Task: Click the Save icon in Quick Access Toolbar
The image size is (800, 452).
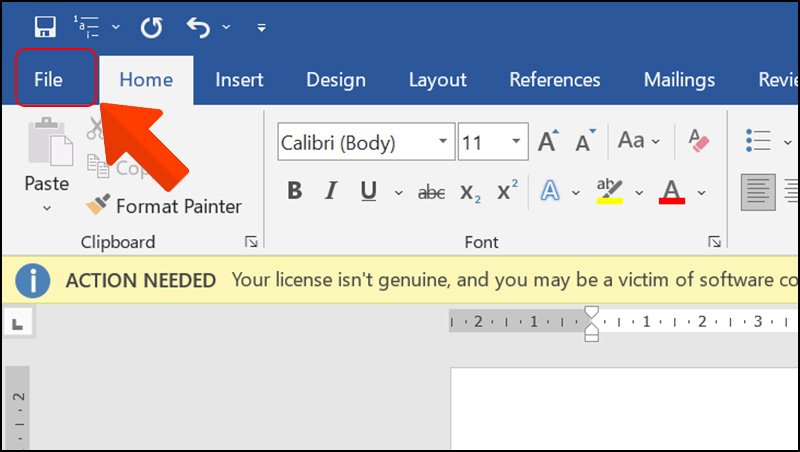Action: [x=44, y=27]
